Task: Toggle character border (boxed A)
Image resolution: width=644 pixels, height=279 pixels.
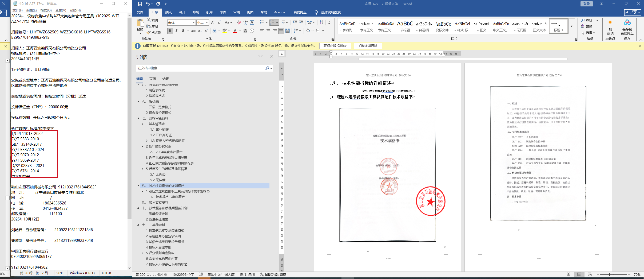Action: coord(252,23)
